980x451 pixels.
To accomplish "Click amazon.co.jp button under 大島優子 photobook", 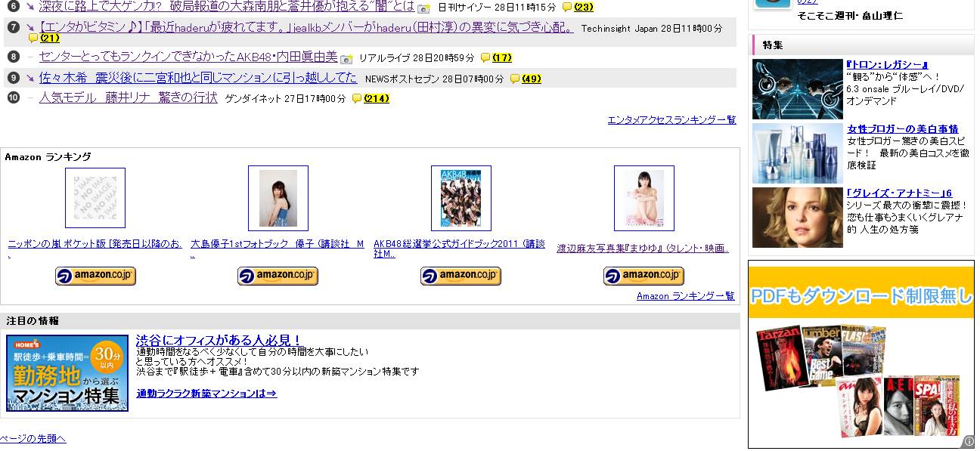I will (x=278, y=276).
